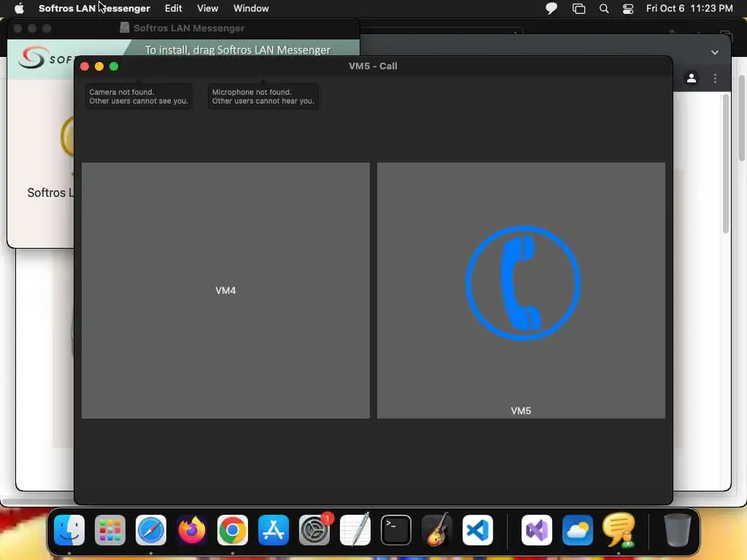The width and height of the screenshot is (747, 560).
Task: Open the View menu
Action: tap(208, 8)
